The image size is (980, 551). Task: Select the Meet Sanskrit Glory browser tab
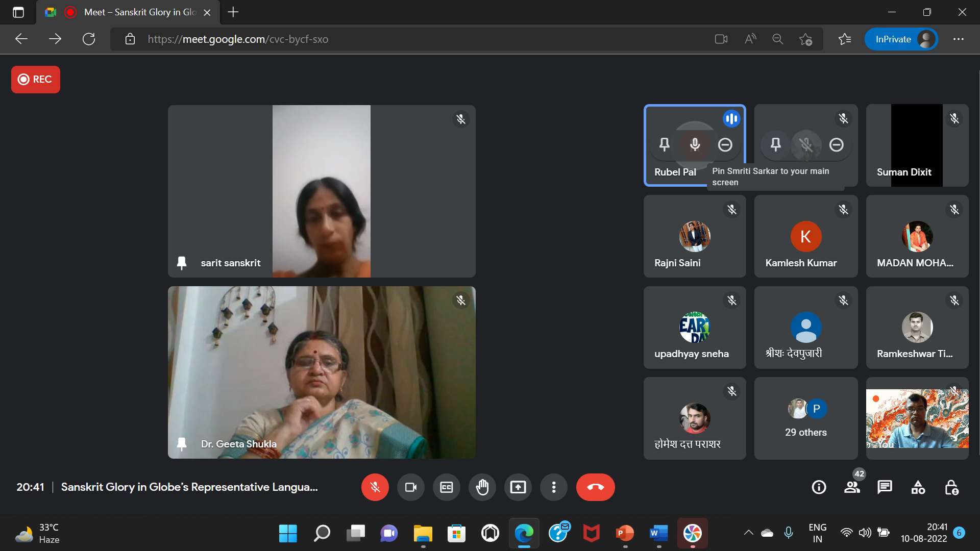click(x=138, y=12)
